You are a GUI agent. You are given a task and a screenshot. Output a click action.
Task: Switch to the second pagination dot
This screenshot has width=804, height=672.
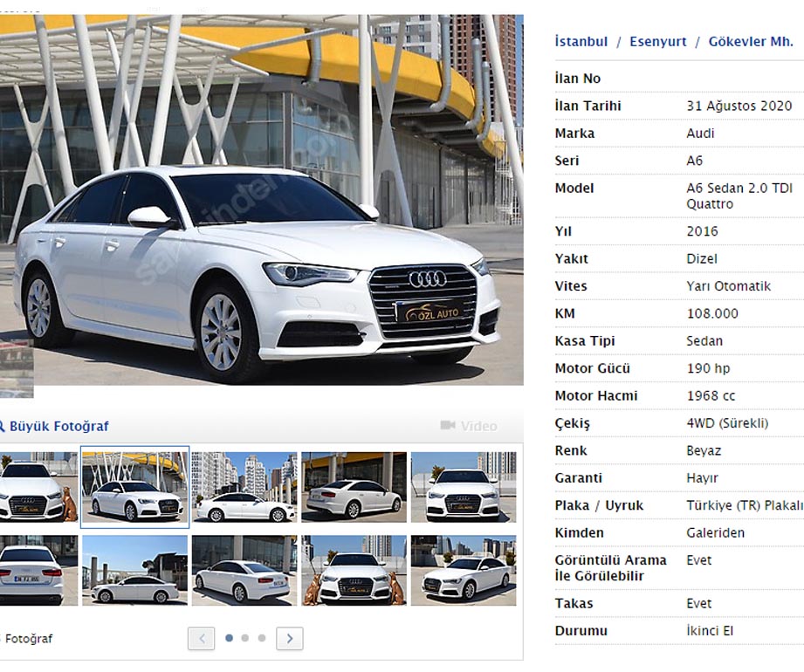245,638
